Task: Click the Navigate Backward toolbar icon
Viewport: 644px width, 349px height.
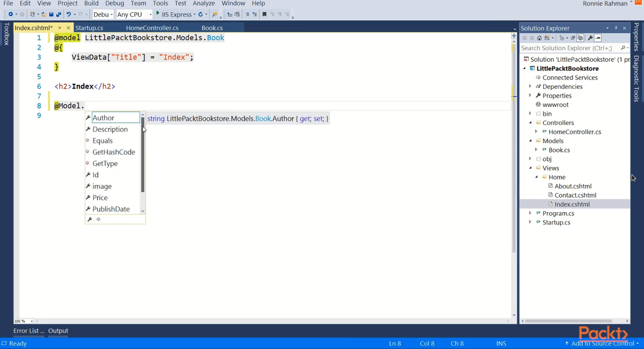Action: click(10, 14)
